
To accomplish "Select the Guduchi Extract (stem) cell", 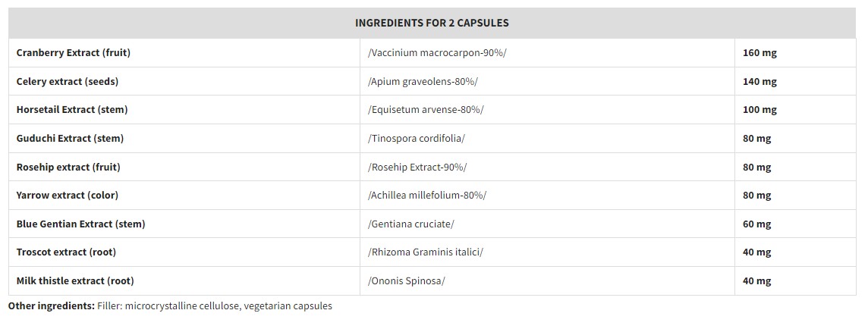I will pyautogui.click(x=70, y=138).
